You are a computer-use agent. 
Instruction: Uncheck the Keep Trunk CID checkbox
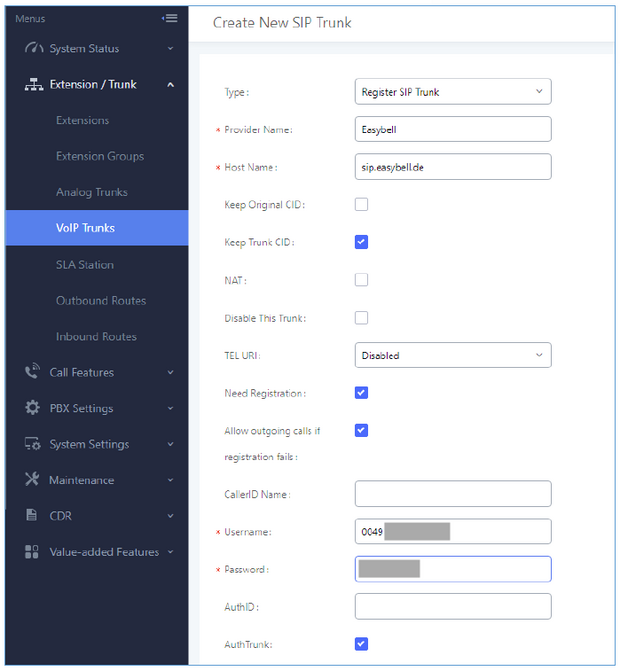coord(361,242)
